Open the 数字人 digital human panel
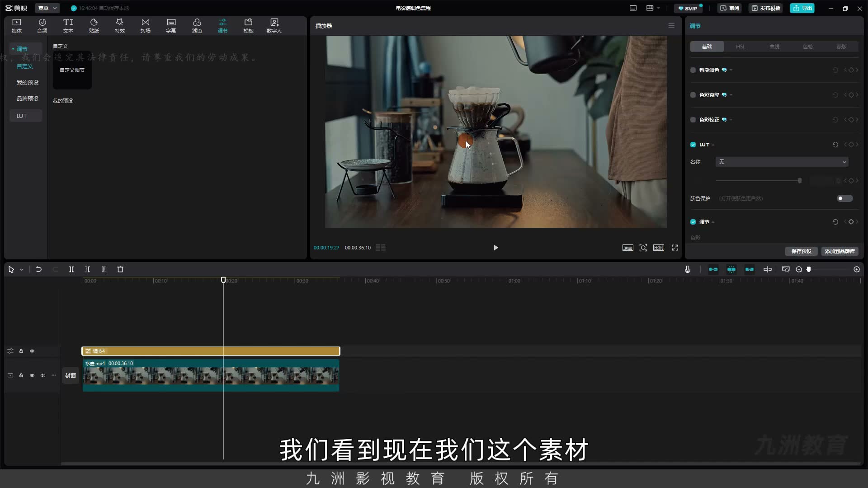Image resolution: width=868 pixels, height=488 pixels. [274, 26]
